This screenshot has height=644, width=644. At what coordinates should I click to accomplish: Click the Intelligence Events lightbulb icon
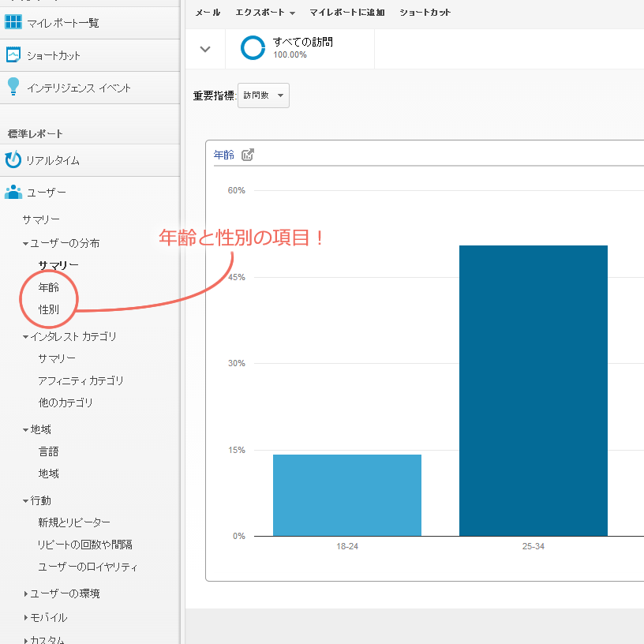coord(13,87)
